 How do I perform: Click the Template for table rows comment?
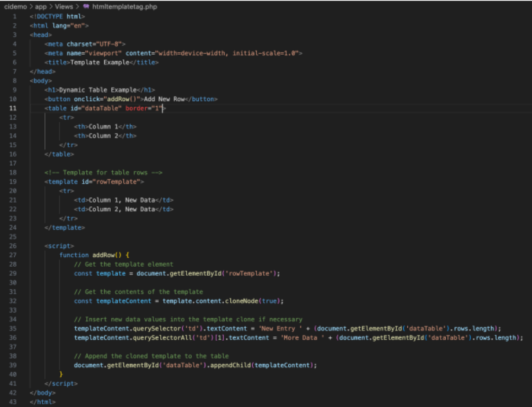103,172
